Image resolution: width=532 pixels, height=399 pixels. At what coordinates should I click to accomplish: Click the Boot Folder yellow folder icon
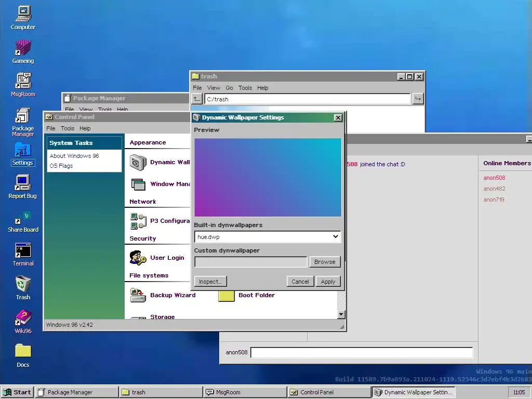pyautogui.click(x=227, y=296)
